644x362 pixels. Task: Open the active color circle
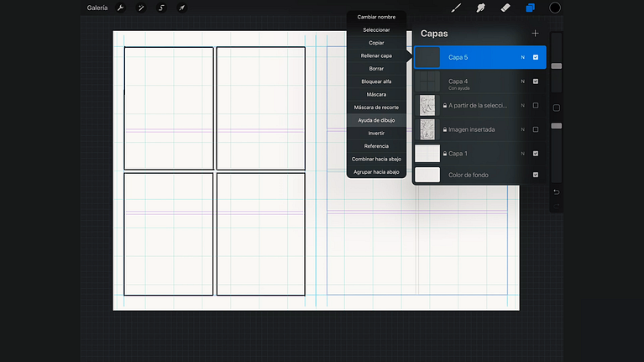point(555,8)
